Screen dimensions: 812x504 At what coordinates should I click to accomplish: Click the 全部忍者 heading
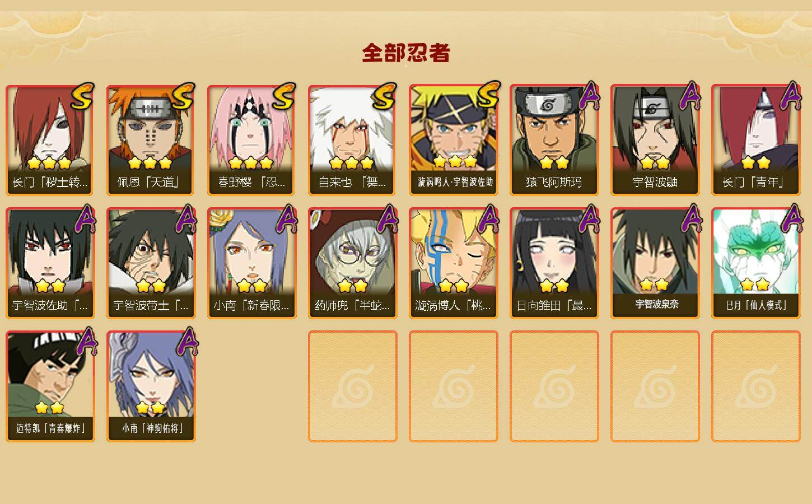(x=406, y=53)
